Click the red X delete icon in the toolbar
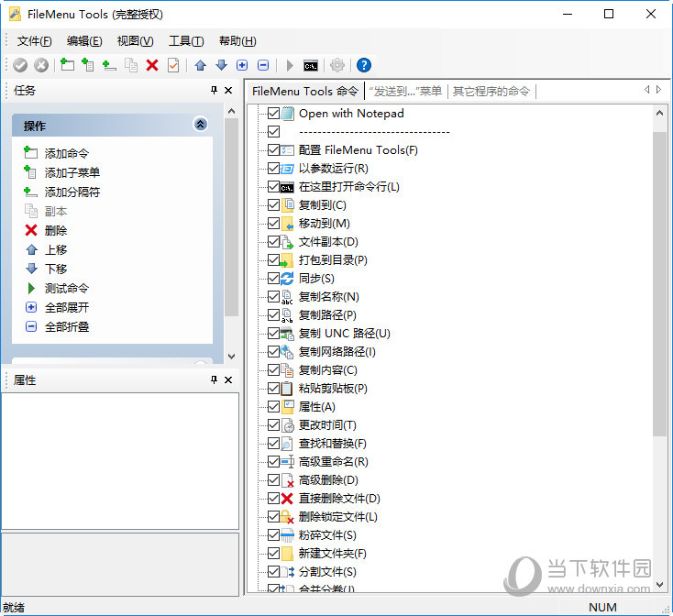The image size is (673, 616). coord(152,65)
